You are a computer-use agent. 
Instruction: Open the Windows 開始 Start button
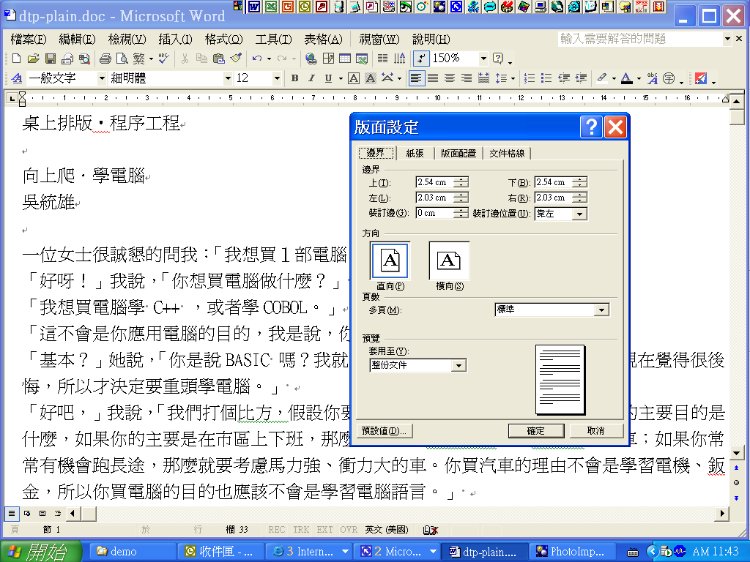(x=40, y=551)
